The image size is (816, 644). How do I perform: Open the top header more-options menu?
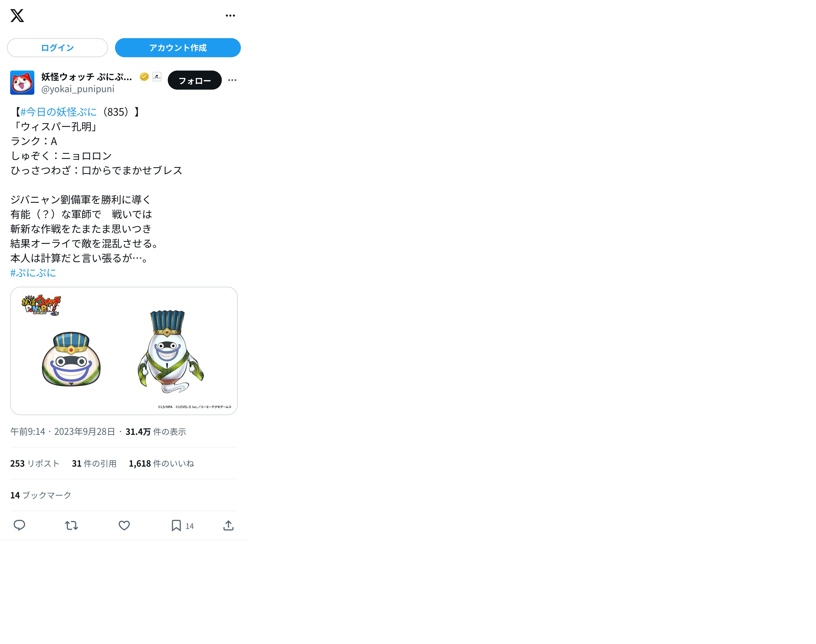point(230,15)
